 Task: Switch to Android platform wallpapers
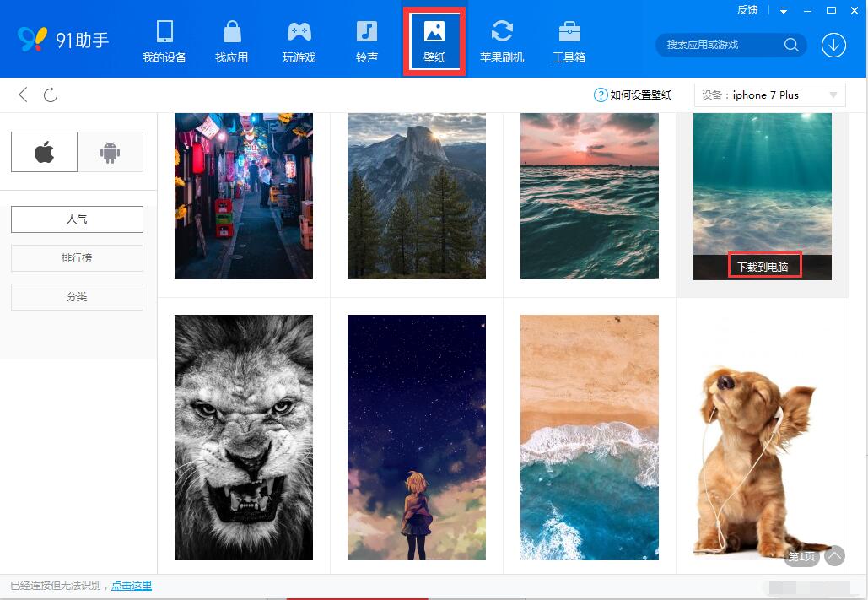tap(110, 152)
